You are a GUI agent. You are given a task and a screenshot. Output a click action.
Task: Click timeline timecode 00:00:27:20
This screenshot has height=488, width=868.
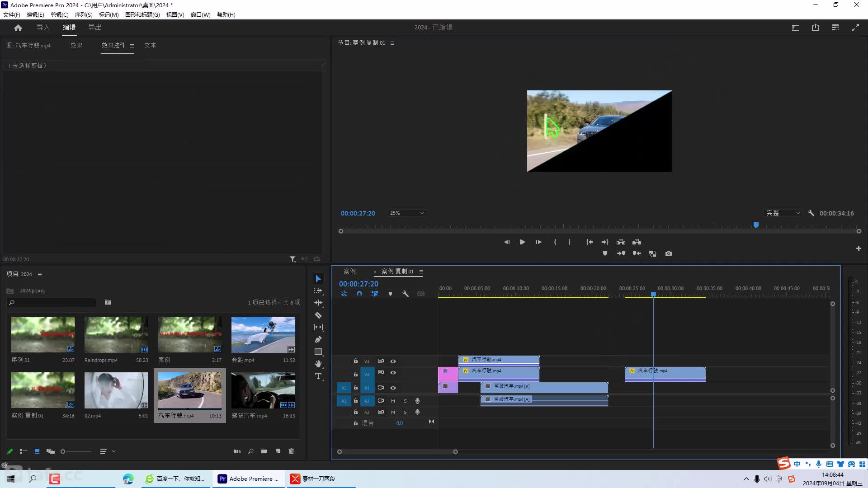[359, 284]
